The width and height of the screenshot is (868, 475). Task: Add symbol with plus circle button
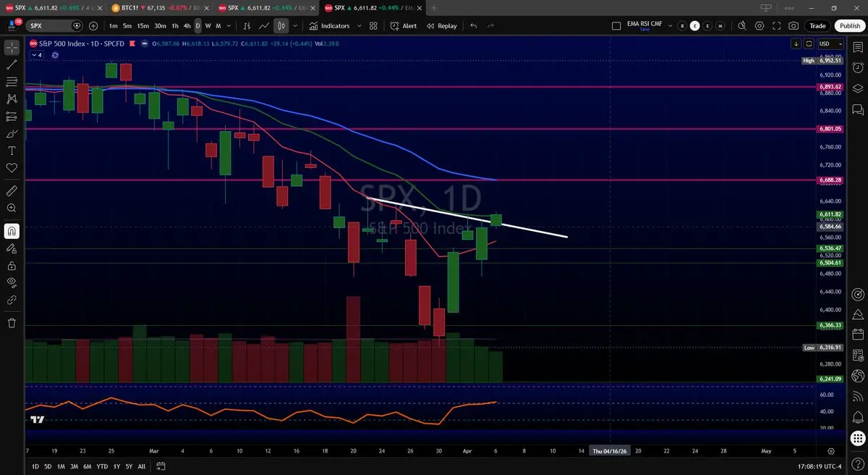[93, 26]
